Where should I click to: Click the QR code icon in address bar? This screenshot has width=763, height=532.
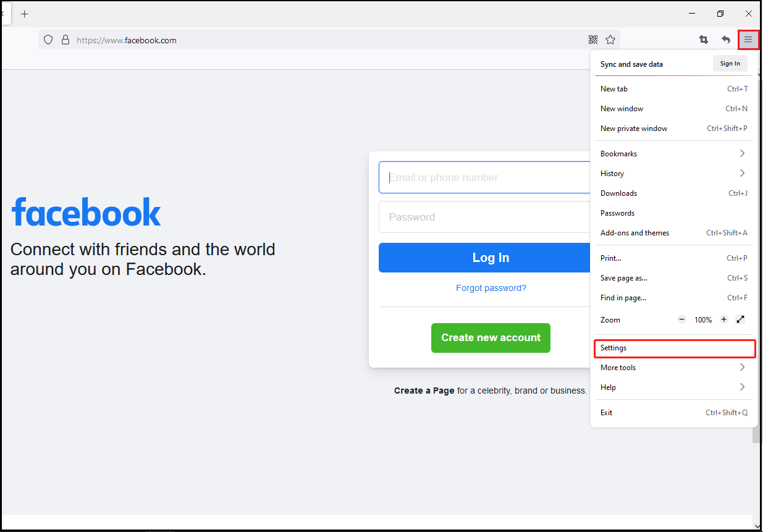point(593,40)
